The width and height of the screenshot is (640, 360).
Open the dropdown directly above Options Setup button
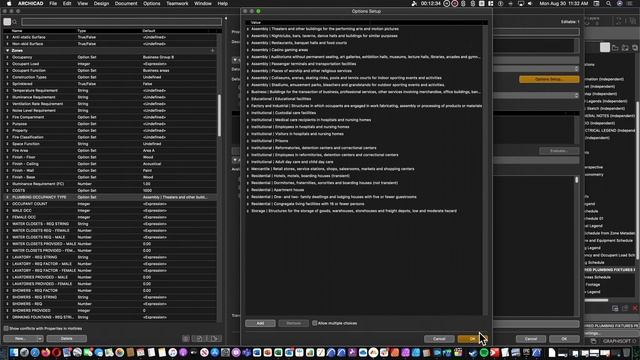pos(536,69)
